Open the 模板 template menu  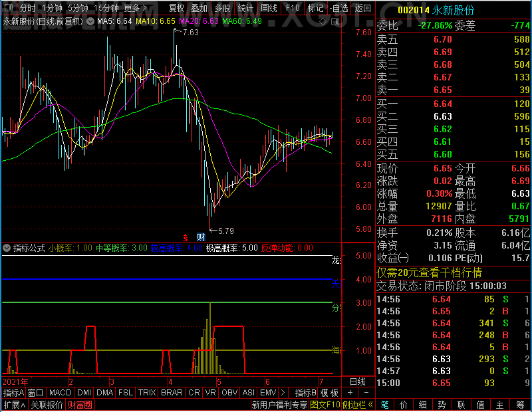click(x=329, y=393)
